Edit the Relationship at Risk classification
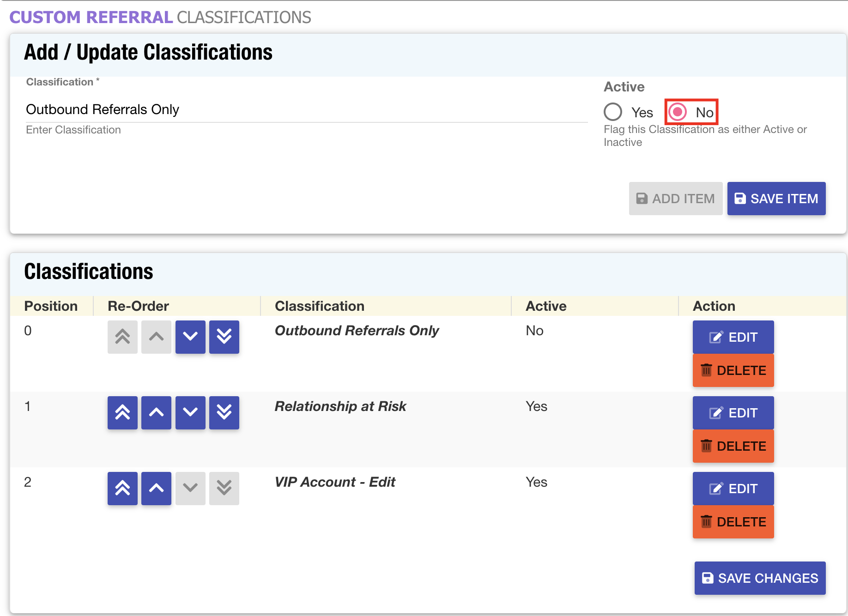 click(733, 413)
